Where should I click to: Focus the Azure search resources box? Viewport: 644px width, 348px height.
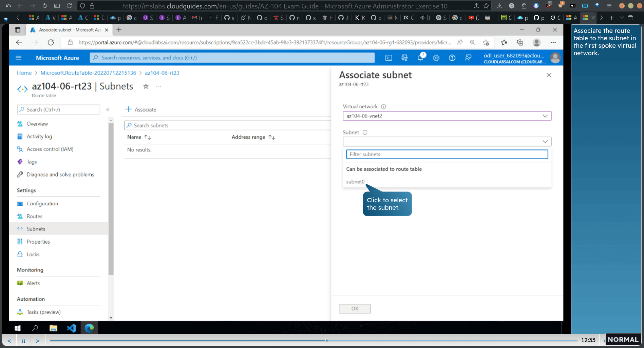point(232,58)
